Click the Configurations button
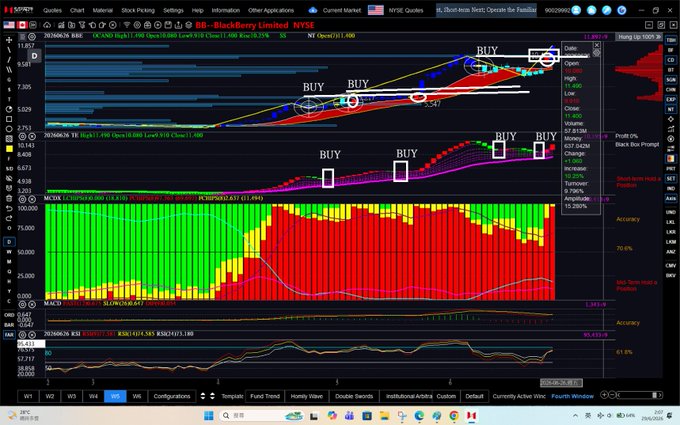This screenshot has width=680, height=425. click(x=172, y=396)
